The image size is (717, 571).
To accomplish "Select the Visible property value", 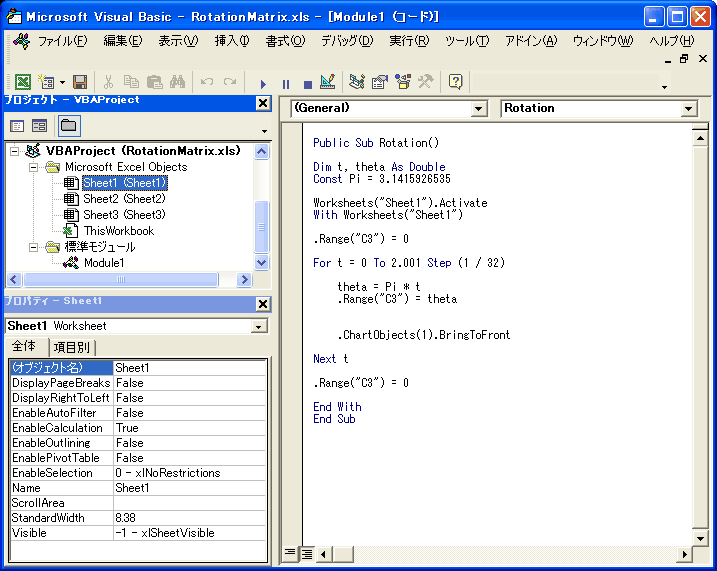I will coord(189,533).
